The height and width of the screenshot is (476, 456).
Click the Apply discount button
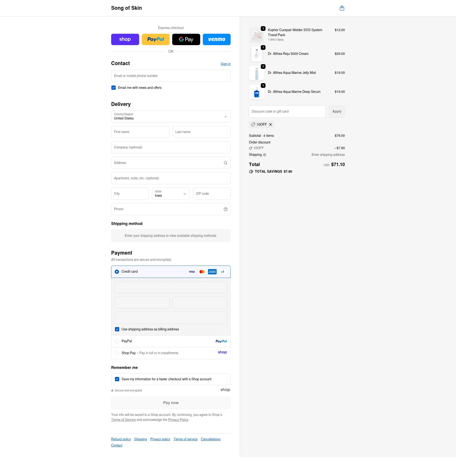pyautogui.click(x=337, y=111)
